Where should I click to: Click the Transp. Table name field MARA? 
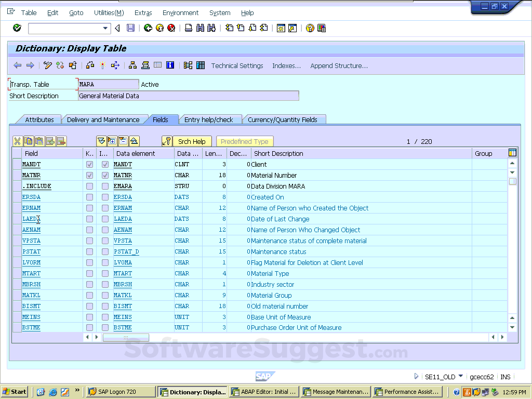109,84
